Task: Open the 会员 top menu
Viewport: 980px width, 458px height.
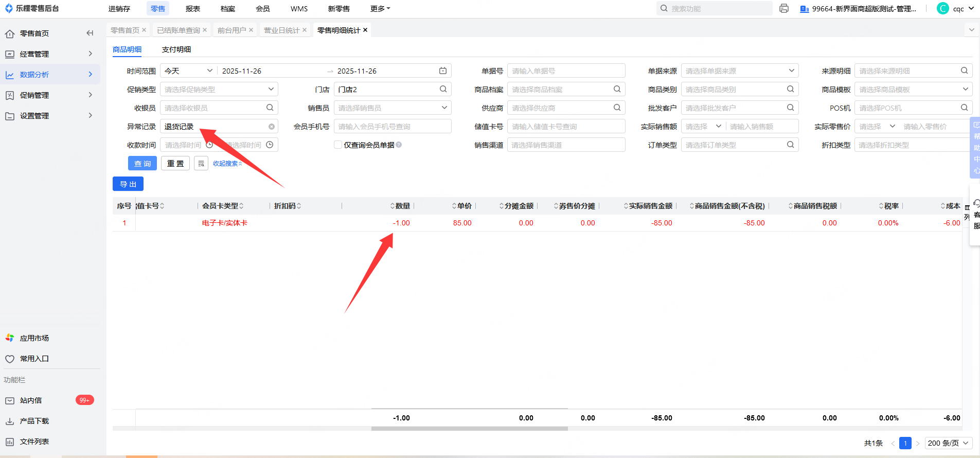Action: [263, 8]
